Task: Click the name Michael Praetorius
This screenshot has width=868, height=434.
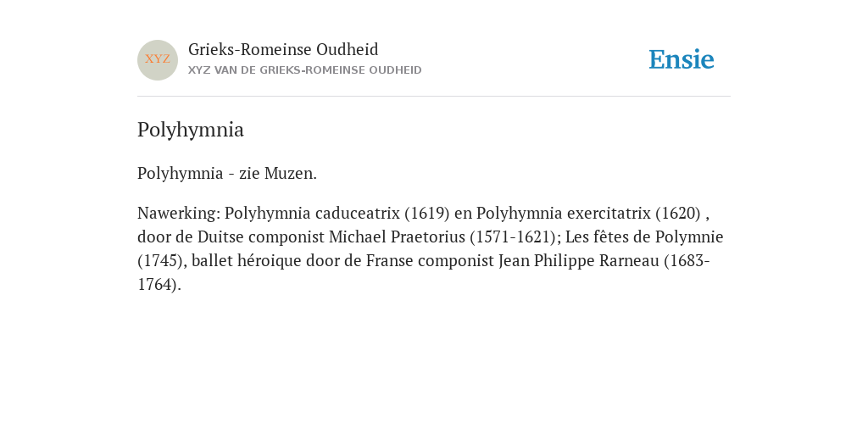Action: tap(397, 237)
